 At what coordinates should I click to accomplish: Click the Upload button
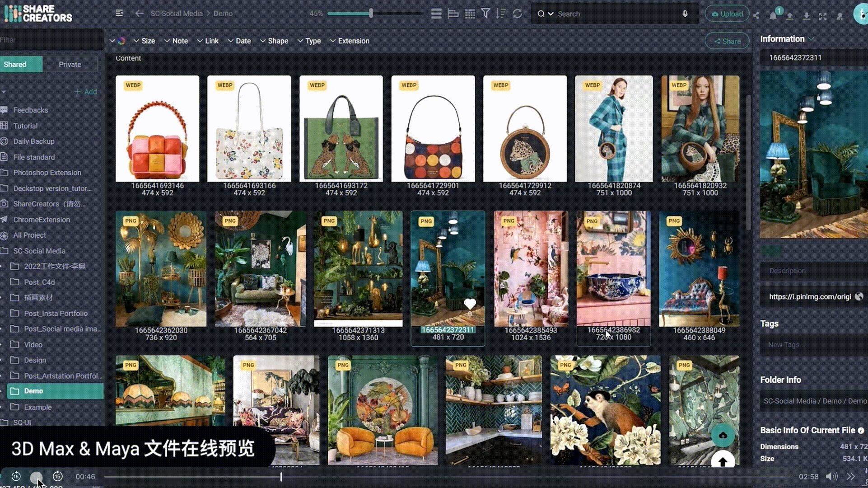tap(727, 14)
